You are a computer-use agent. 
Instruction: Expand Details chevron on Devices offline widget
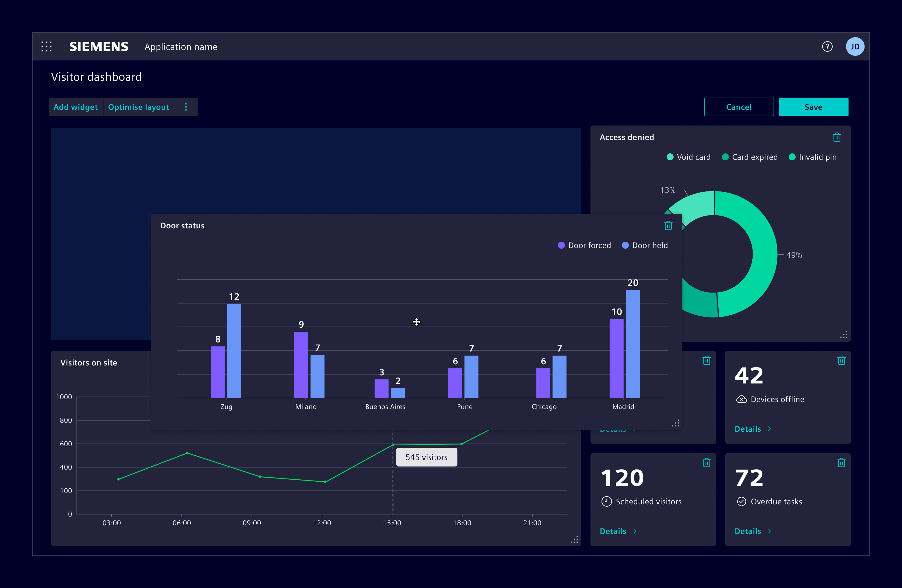click(x=769, y=429)
